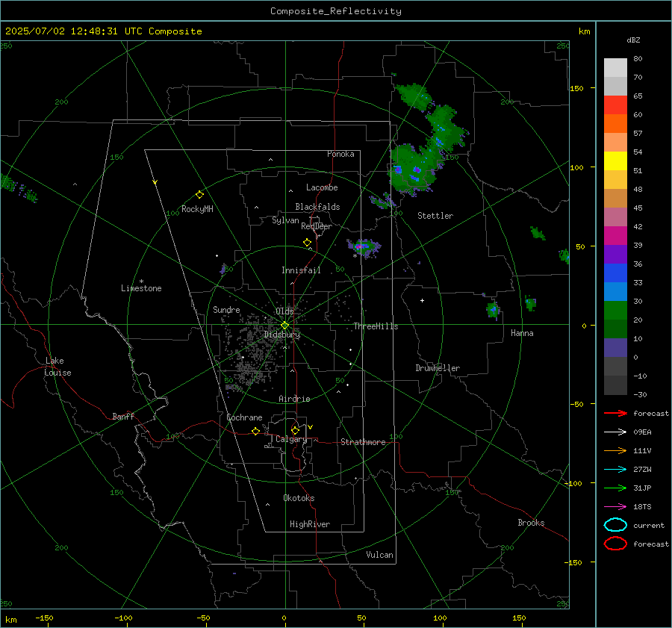Click the Brooks label
The width and height of the screenshot is (672, 628).
pyautogui.click(x=531, y=523)
